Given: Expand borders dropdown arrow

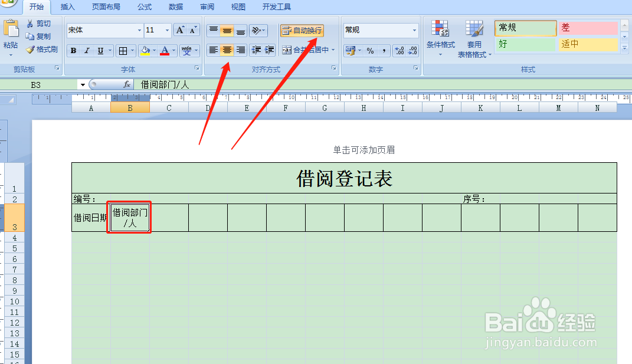Looking at the screenshot, I should click(x=133, y=51).
